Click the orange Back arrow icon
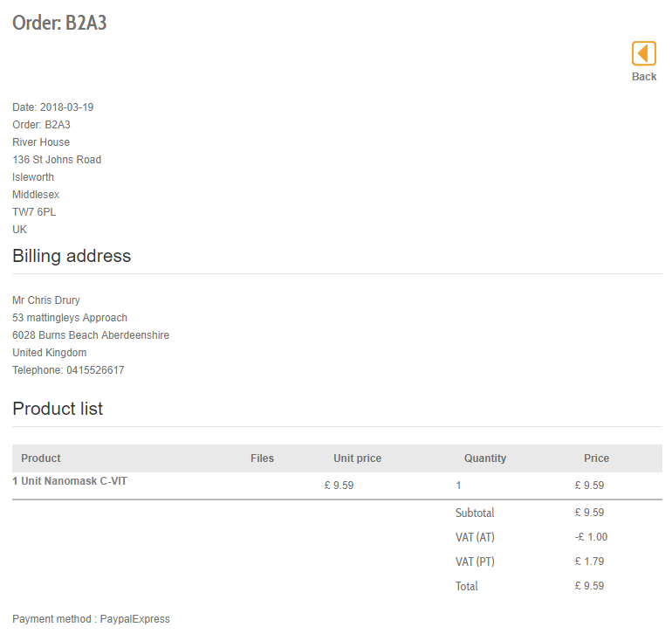Viewport: 672px width, 634px height. click(644, 53)
